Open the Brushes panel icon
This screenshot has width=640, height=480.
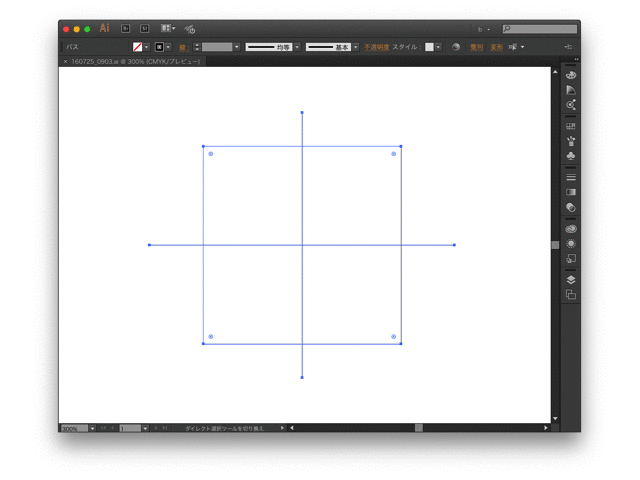click(x=571, y=141)
